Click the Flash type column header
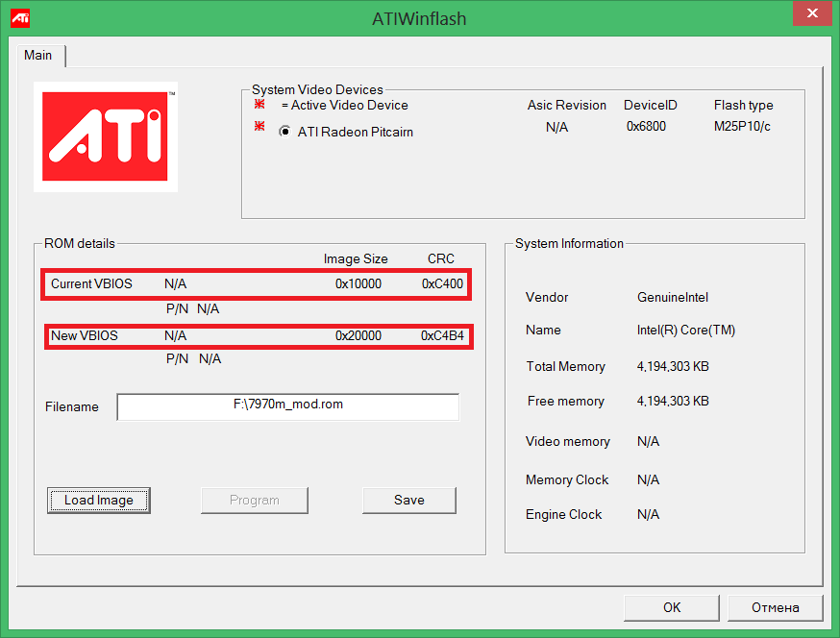The height and width of the screenshot is (638, 840). pos(744,106)
